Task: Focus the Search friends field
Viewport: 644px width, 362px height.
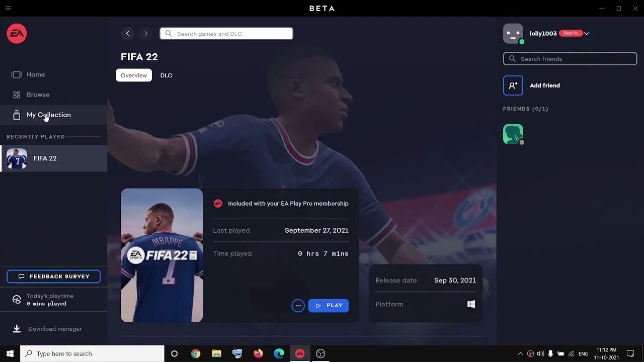Action: (x=570, y=59)
